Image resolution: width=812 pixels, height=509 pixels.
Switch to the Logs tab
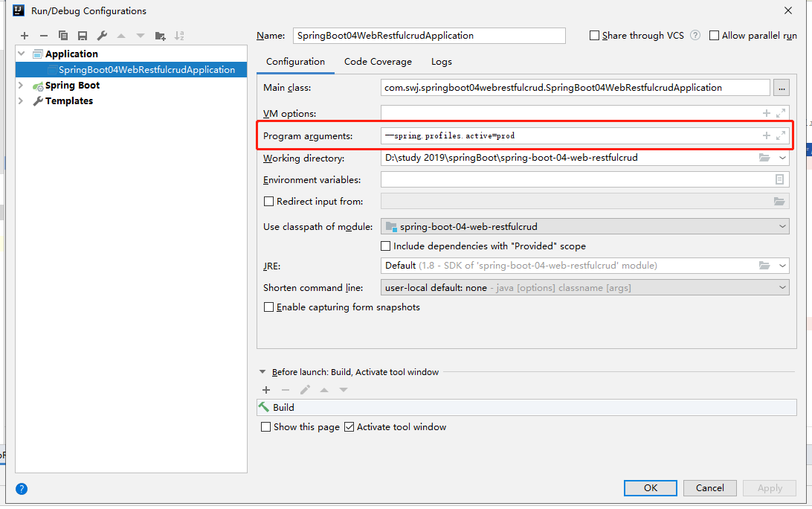pos(441,62)
